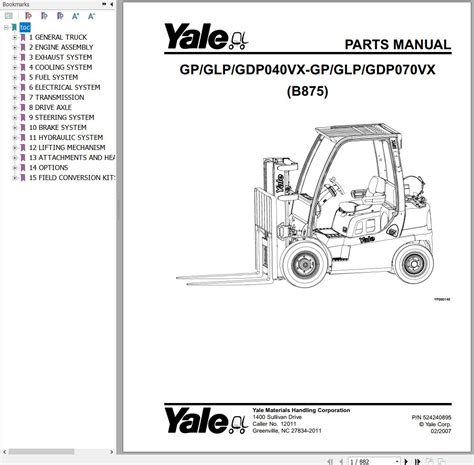Expand the 6 ELECTRICAL SYSTEM bookmark
Screen dimensions: 474x465
coord(15,87)
